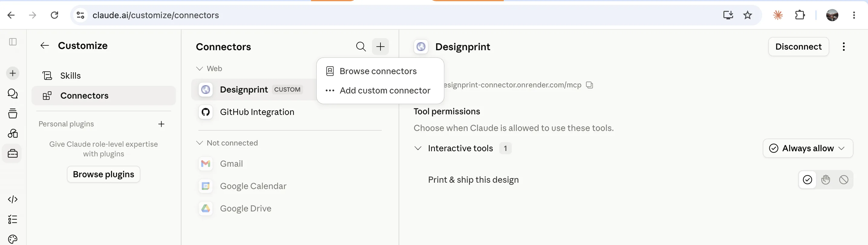Viewport: 868px width, 245px height.
Task: Open the Skills section
Action: pos(103,76)
